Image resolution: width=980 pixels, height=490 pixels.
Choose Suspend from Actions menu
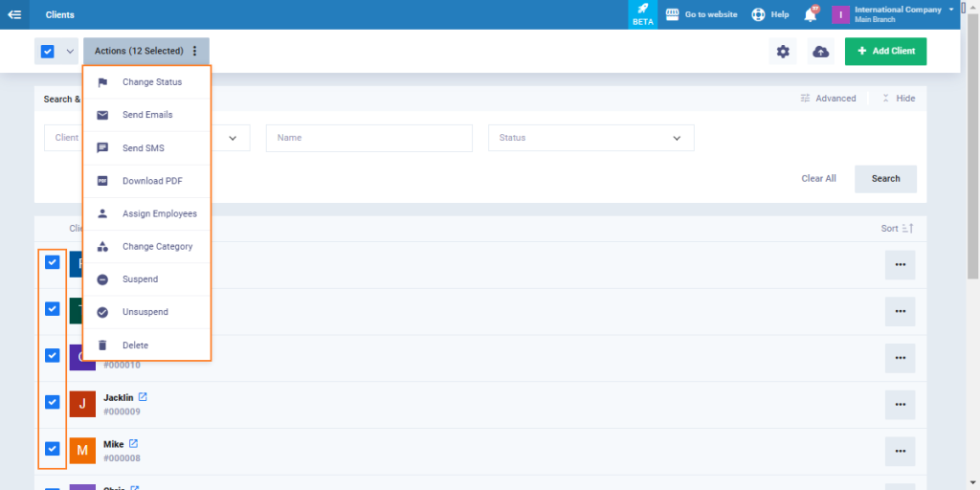pyautogui.click(x=146, y=279)
